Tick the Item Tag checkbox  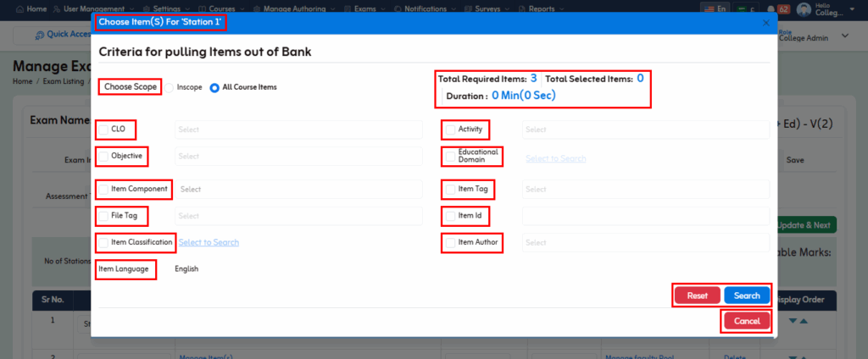click(x=450, y=190)
